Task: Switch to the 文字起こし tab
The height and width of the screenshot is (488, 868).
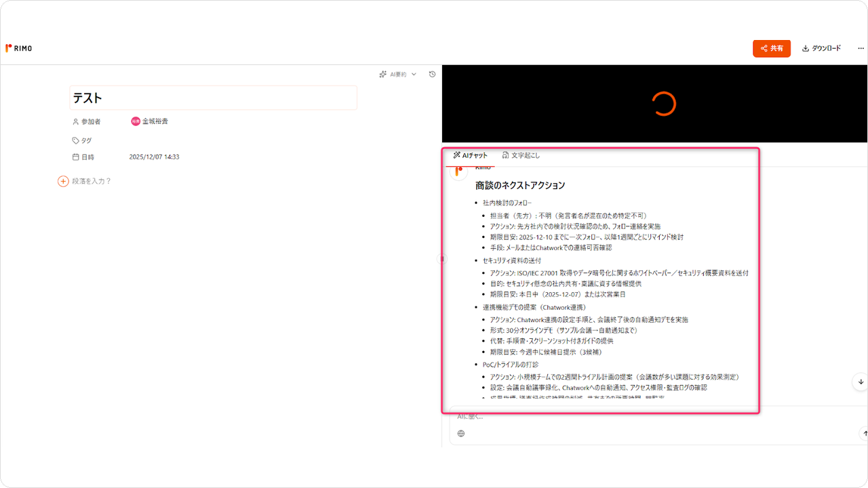Action: pos(521,155)
